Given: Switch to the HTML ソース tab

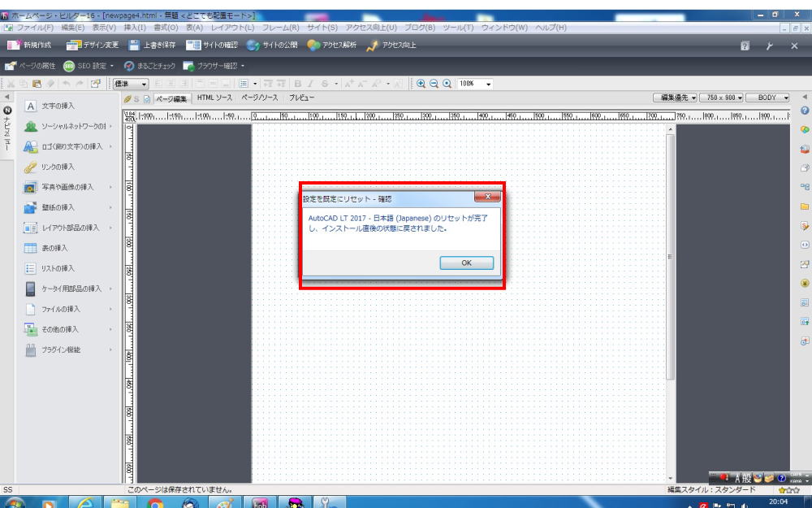Looking at the screenshot, I should (214, 98).
